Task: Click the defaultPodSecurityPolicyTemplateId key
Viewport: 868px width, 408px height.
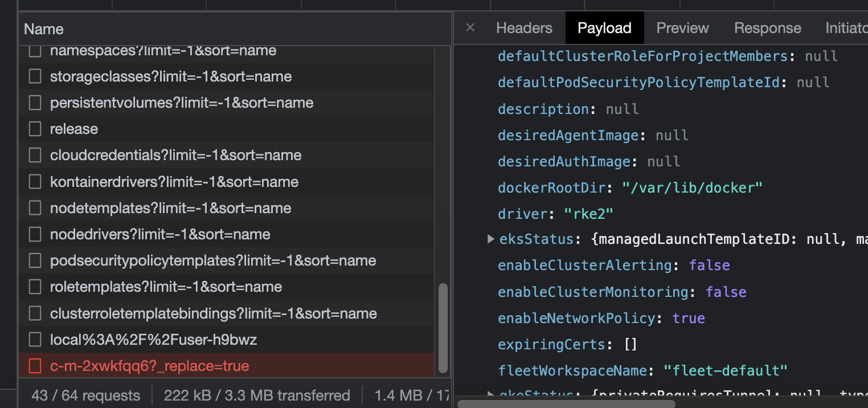Action: click(x=638, y=83)
